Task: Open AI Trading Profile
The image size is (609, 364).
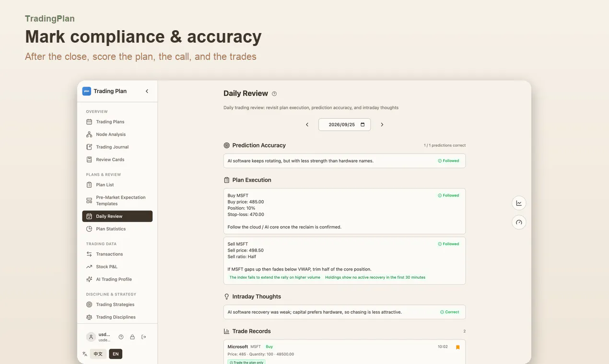Action: coord(117,279)
